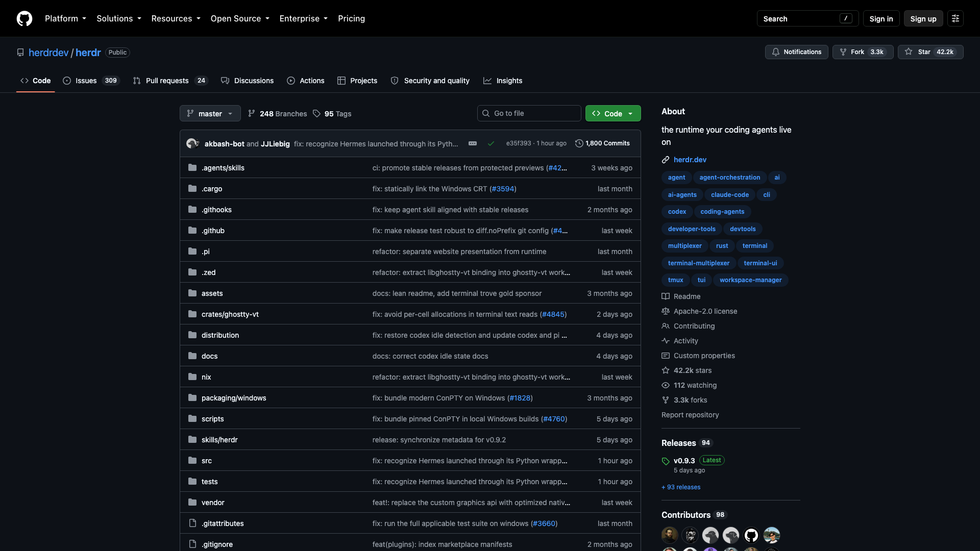Open the src folder
The width and height of the screenshot is (980, 551).
click(207, 461)
